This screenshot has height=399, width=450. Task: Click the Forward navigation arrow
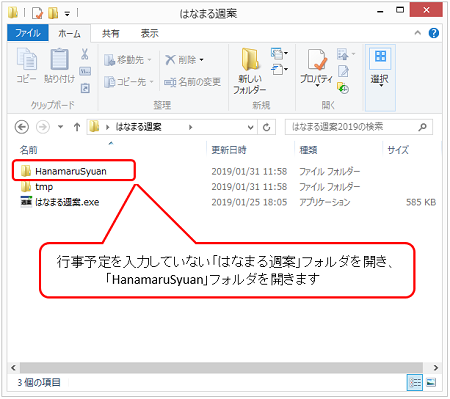pyautogui.click(x=43, y=127)
